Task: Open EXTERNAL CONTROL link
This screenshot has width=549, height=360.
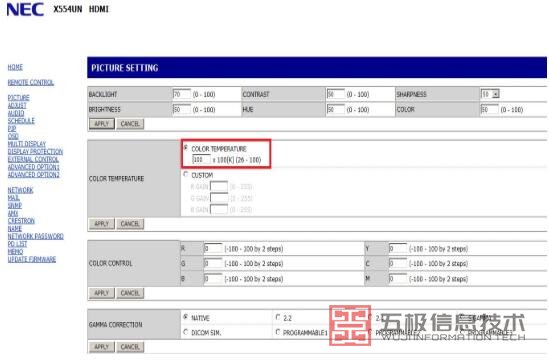Action: pyautogui.click(x=33, y=159)
